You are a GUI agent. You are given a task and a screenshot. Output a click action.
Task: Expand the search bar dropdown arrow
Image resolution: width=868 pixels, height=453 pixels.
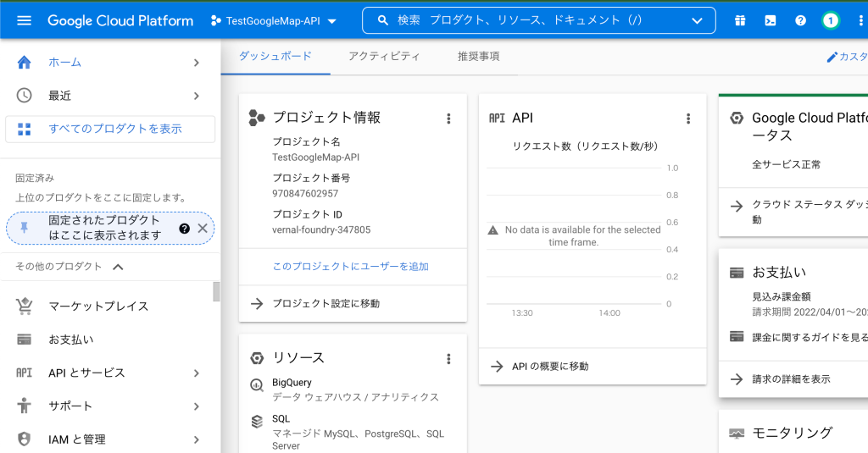pyautogui.click(x=697, y=20)
